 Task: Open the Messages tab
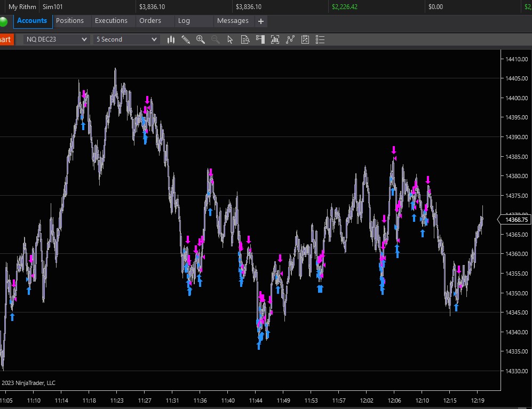tap(233, 21)
